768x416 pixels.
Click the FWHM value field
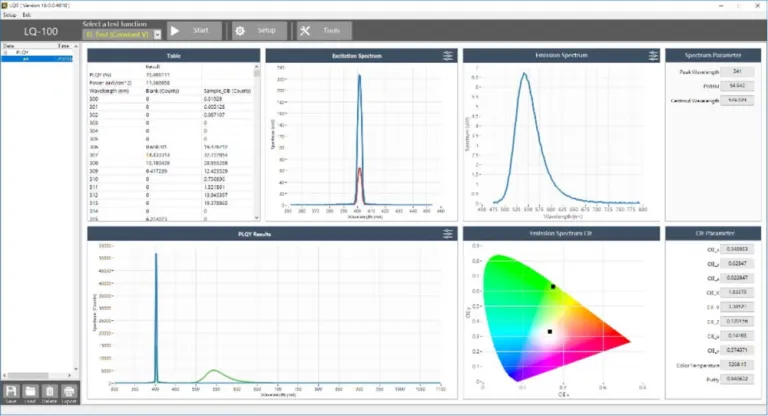(737, 86)
